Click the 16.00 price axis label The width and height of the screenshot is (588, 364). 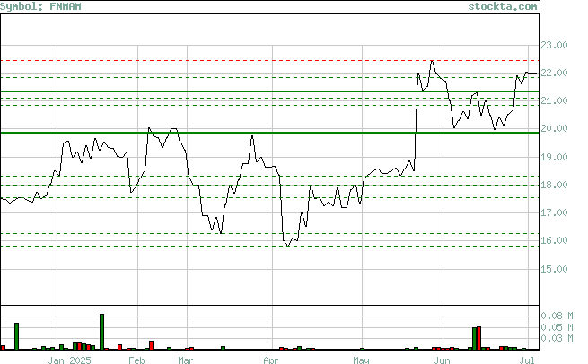[x=554, y=240]
